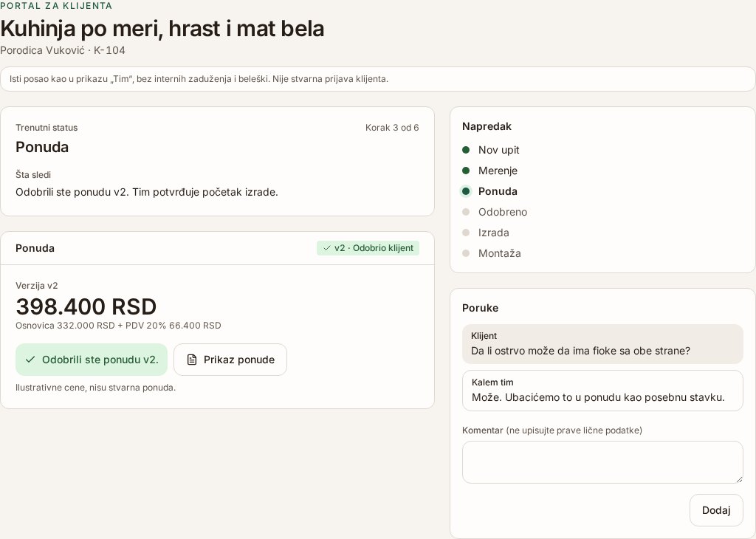Image resolution: width=756 pixels, height=539 pixels.
Task: Click the resize handle of comment box
Action: [x=739, y=479]
